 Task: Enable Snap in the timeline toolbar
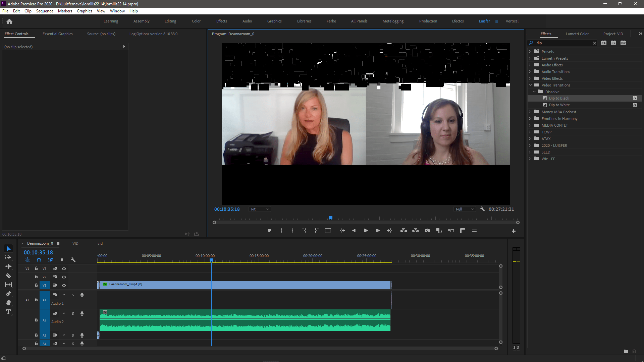[x=39, y=260]
